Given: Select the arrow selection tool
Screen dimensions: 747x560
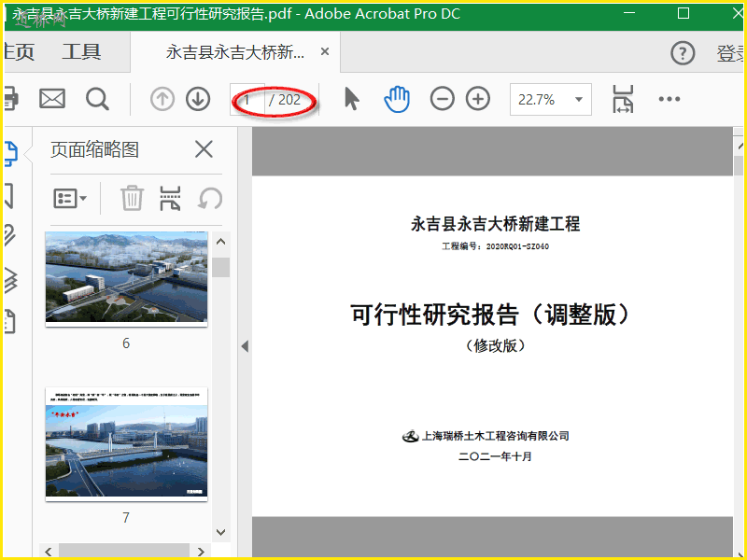Looking at the screenshot, I should click(352, 99).
